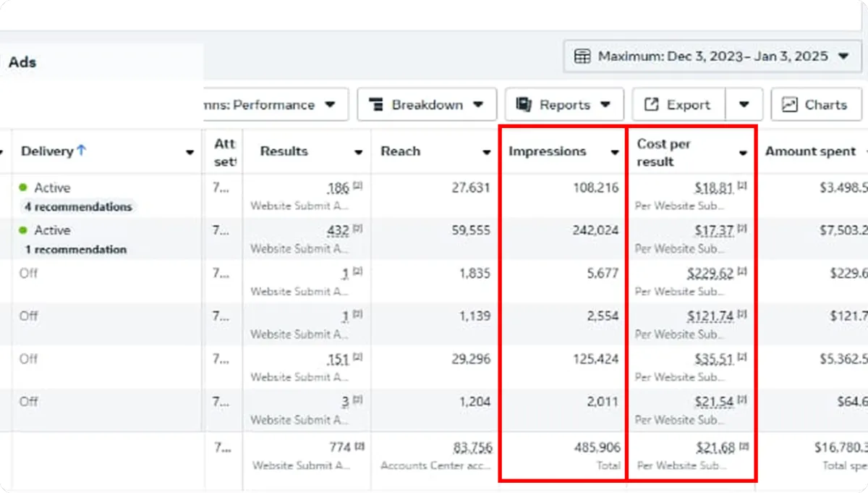Open the Impressions column menu

[614, 152]
